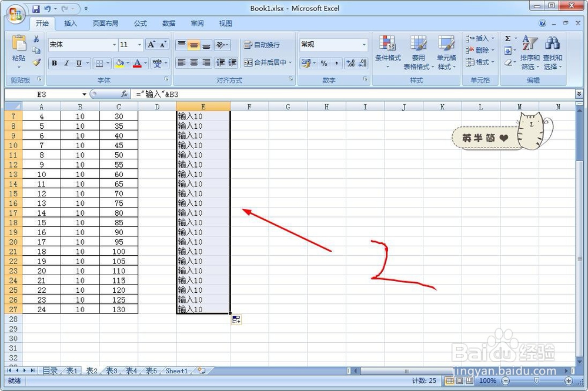Screen dimensions: 588x391
Task: Switch to Page Layout view in status bar
Action: point(459,381)
